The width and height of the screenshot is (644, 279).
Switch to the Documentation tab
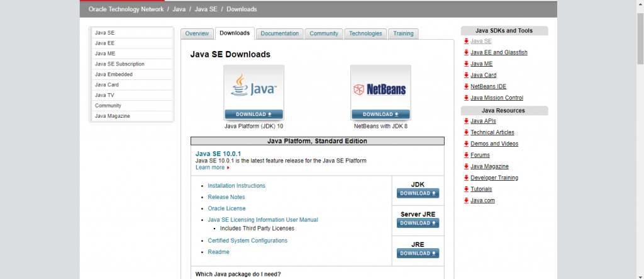[x=280, y=34]
